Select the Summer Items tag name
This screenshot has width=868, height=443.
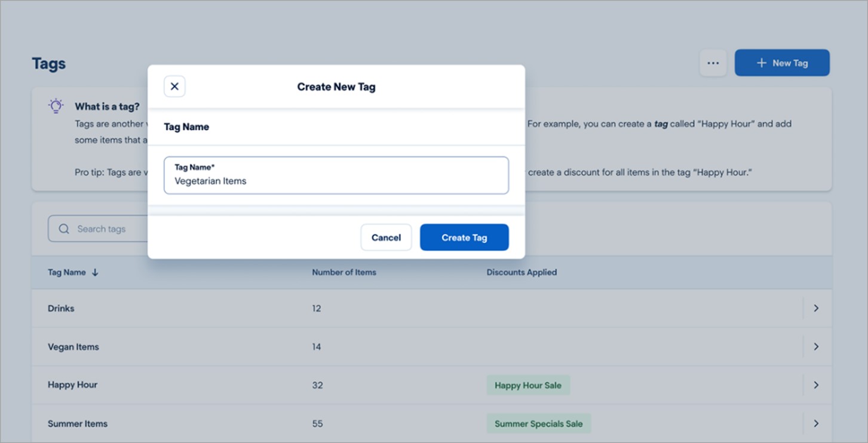pyautogui.click(x=78, y=423)
